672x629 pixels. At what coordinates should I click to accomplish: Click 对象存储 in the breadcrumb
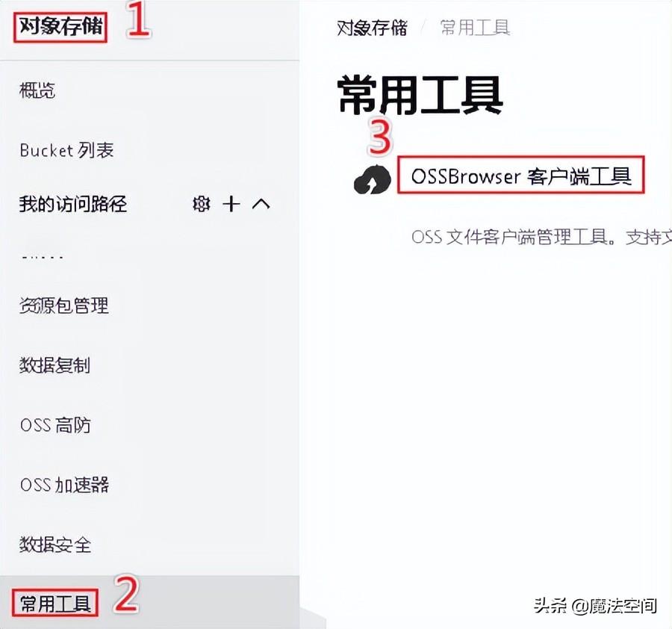372,28
